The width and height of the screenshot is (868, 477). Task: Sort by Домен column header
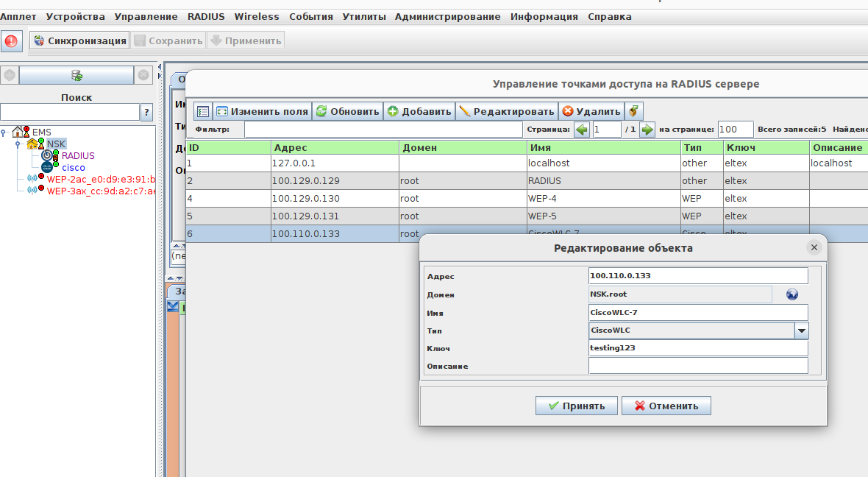(463, 147)
